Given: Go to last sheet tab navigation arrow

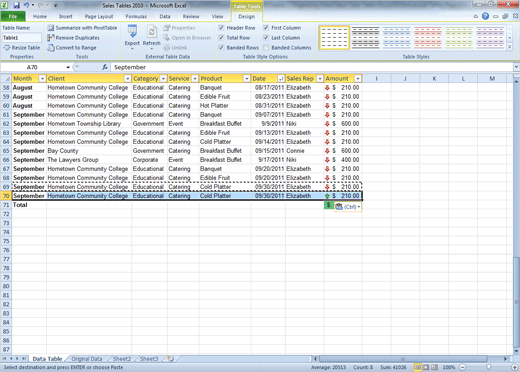Looking at the screenshot, I should (24, 359).
